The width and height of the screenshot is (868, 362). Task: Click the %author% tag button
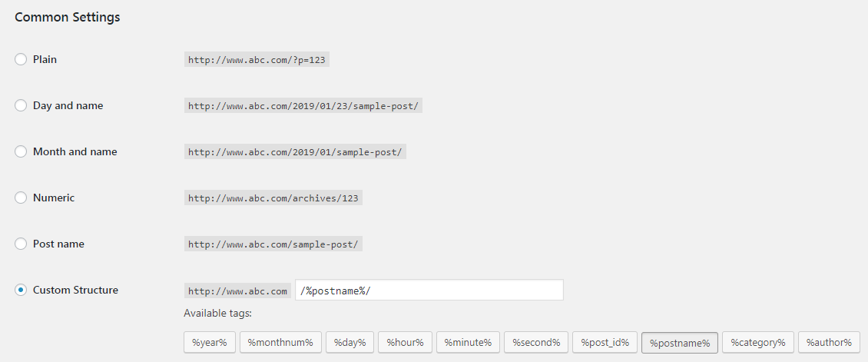coord(829,343)
